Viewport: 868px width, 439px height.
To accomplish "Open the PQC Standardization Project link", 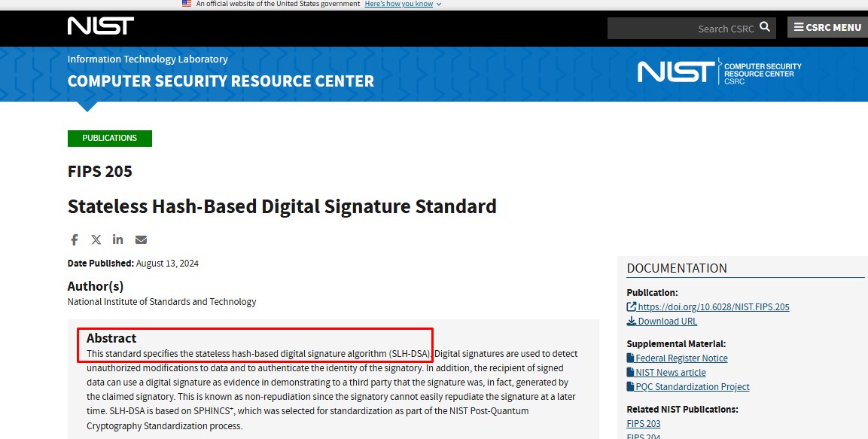I will tap(688, 387).
